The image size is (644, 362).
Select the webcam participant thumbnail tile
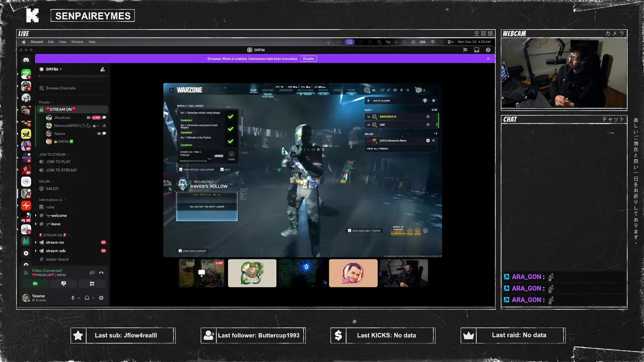tap(404, 273)
